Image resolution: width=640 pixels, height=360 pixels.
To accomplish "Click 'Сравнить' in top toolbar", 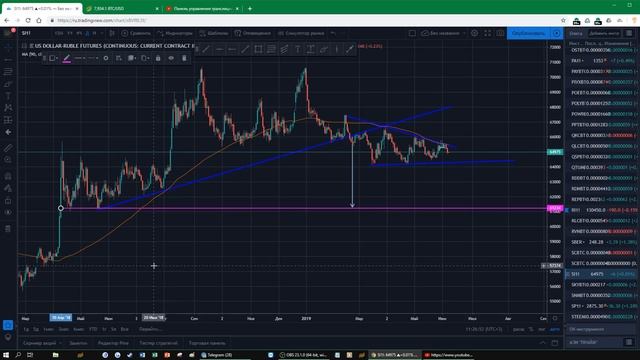I will click(136, 33).
